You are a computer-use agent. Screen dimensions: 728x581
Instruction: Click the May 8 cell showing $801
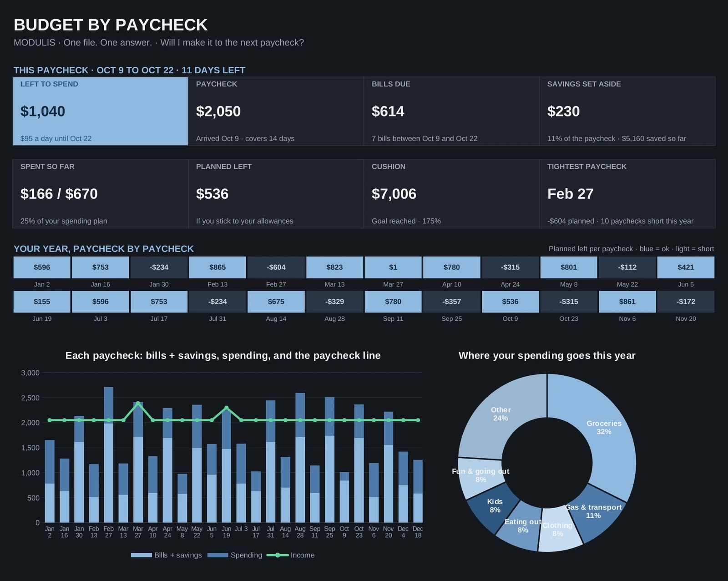(569, 267)
